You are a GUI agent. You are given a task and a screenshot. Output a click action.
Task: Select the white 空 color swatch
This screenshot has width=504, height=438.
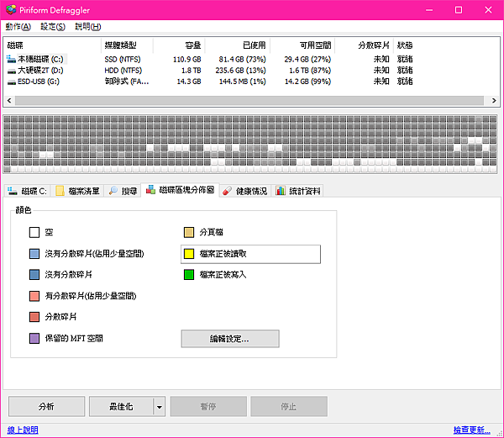[x=34, y=232]
